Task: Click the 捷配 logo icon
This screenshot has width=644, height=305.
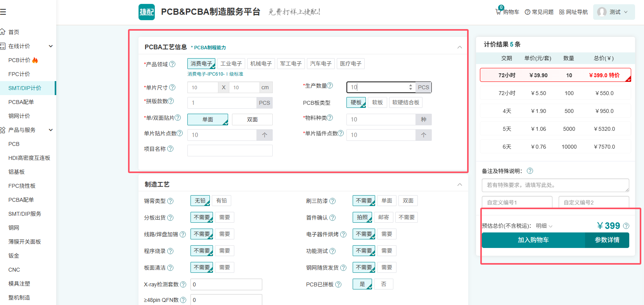Action: pos(147,12)
